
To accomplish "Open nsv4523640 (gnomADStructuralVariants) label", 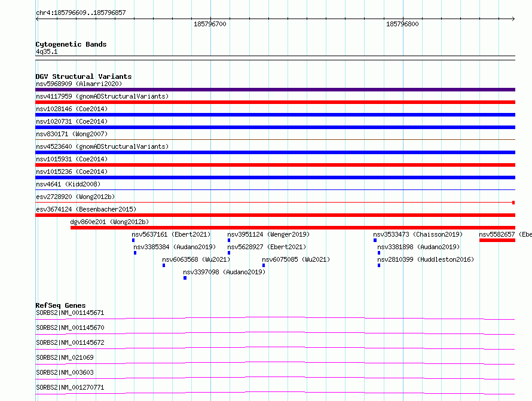I will [102, 146].
